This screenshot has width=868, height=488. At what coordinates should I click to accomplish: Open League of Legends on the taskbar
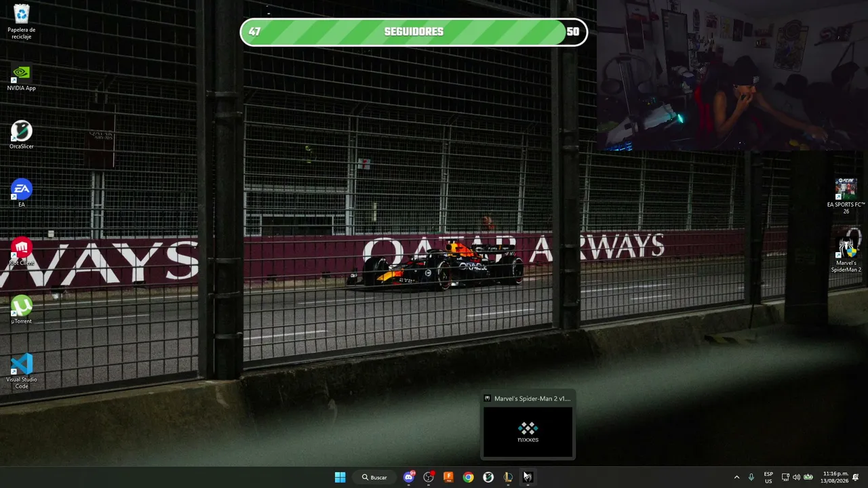pyautogui.click(x=508, y=477)
